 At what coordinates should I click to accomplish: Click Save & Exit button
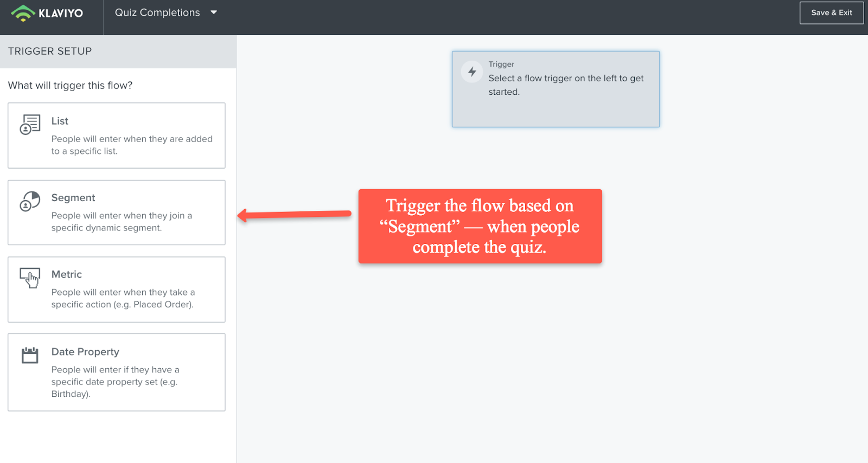832,12
